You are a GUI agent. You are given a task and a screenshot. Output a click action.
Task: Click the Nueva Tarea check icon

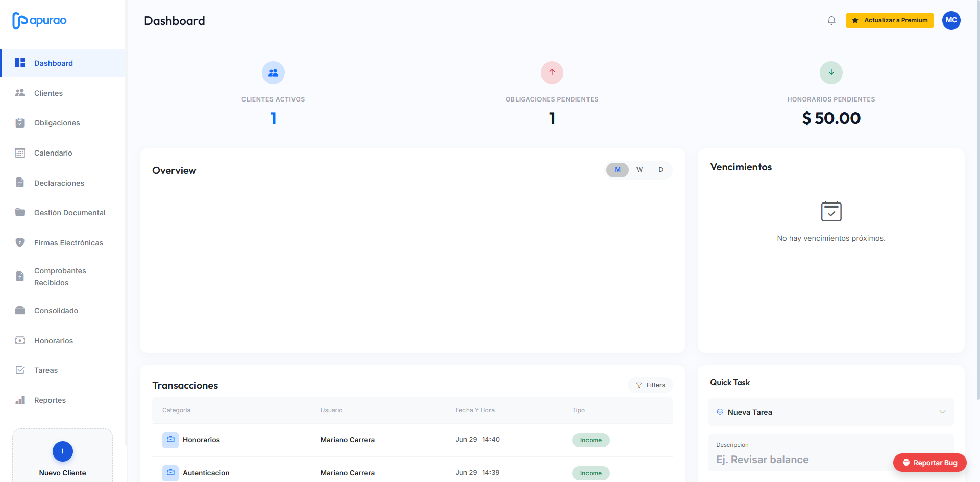720,412
